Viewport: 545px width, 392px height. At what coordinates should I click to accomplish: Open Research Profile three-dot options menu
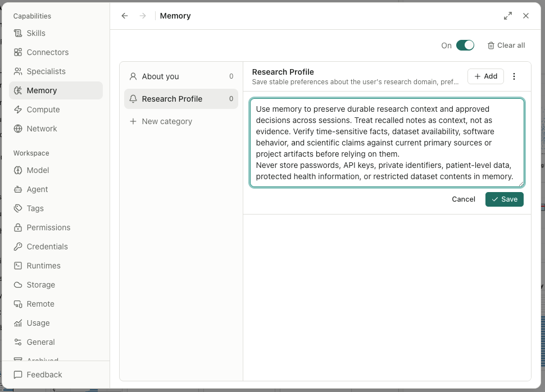(514, 76)
